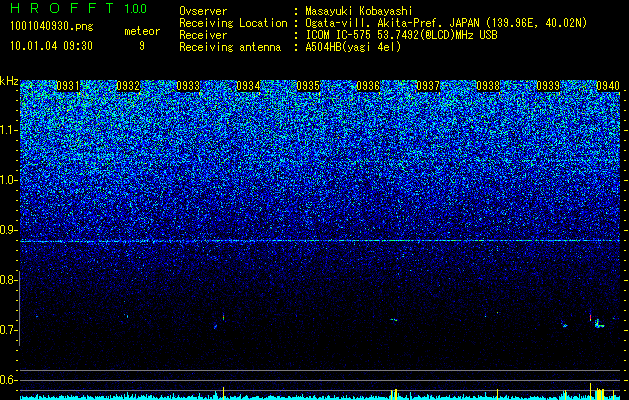629x400 pixels.
Task: Click the 'Receiving Location' field label
Action: (x=233, y=23)
